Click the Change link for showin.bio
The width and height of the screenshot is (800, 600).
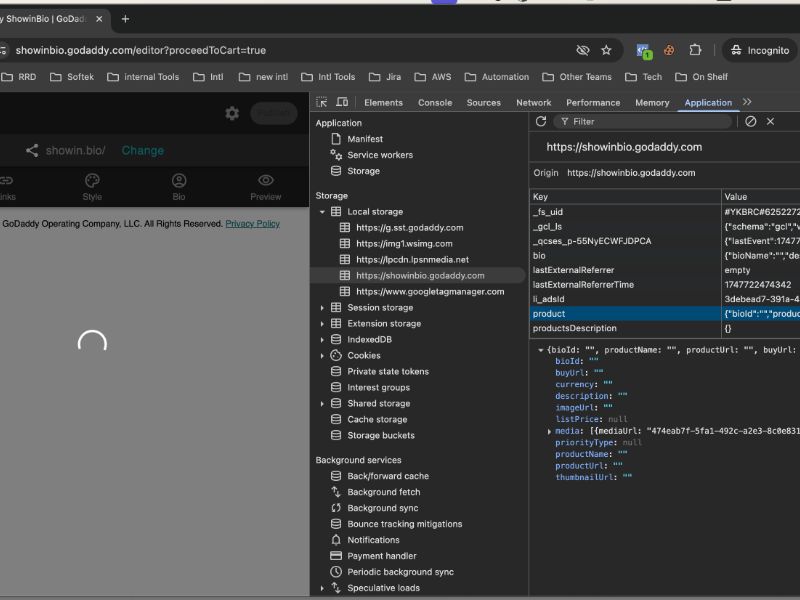coord(142,151)
